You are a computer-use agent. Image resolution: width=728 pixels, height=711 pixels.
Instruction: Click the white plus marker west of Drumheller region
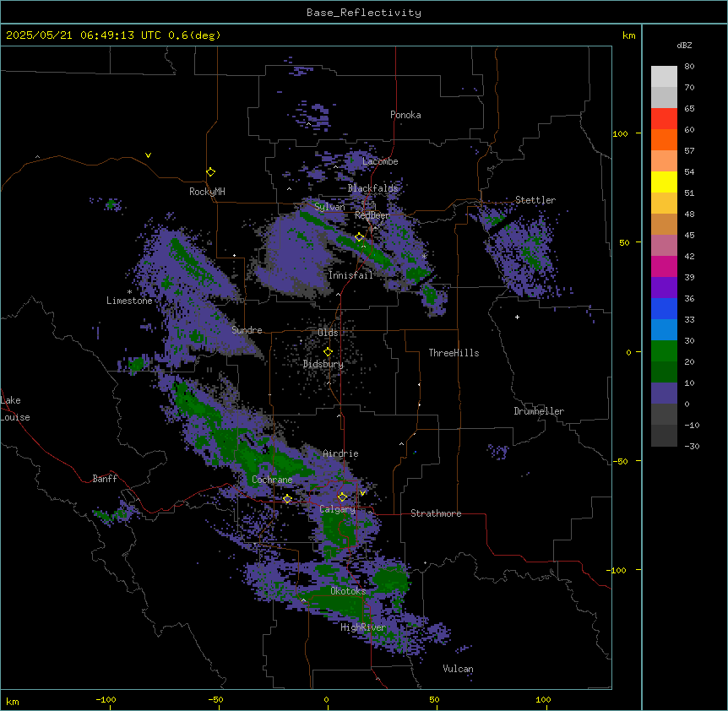pyautogui.click(x=517, y=317)
